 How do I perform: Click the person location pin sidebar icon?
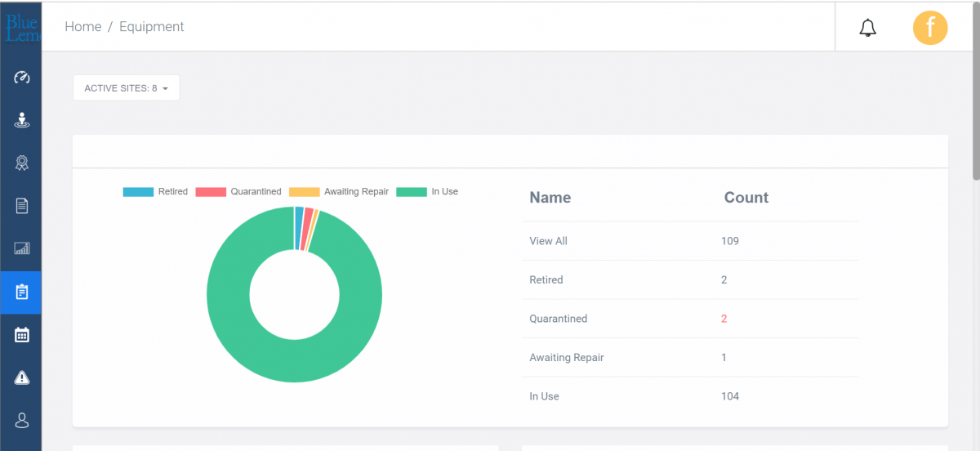pyautogui.click(x=22, y=121)
